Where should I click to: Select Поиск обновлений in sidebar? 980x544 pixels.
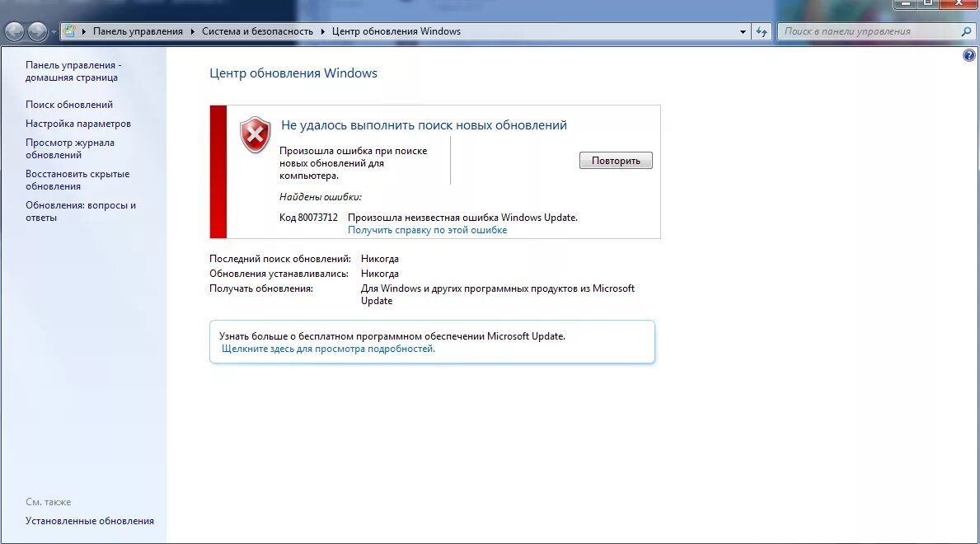(69, 105)
